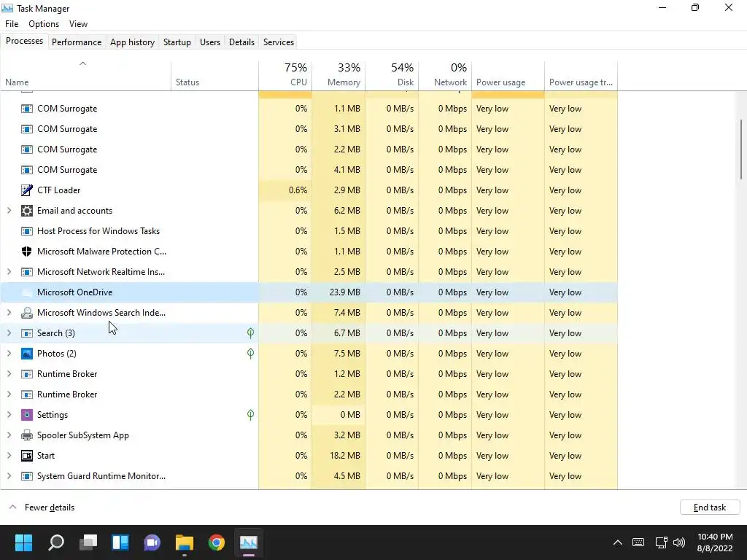
Task: Sort by the Network column header
Action: point(445,75)
